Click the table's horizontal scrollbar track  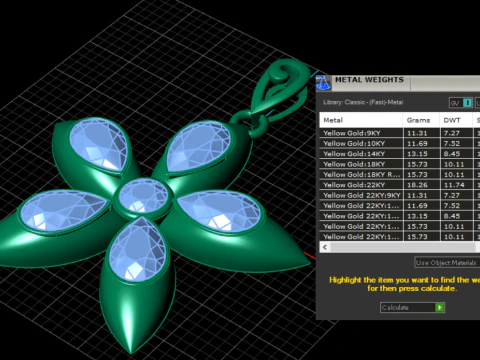403,247
